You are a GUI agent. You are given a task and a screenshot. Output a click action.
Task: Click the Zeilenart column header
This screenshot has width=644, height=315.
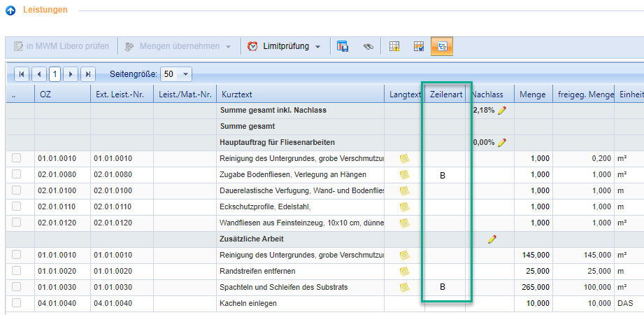coord(445,94)
